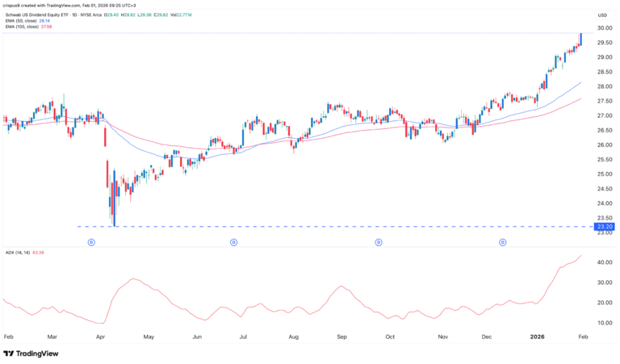Click the dividend marker icon near late June
Viewport: 620px width, 364px height.
233,242
